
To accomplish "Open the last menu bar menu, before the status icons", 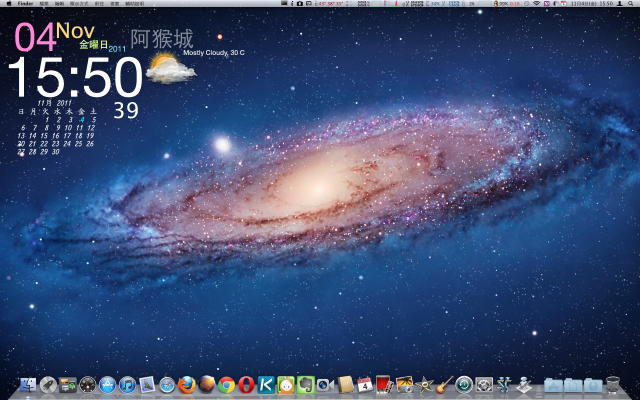I will click(x=134, y=4).
